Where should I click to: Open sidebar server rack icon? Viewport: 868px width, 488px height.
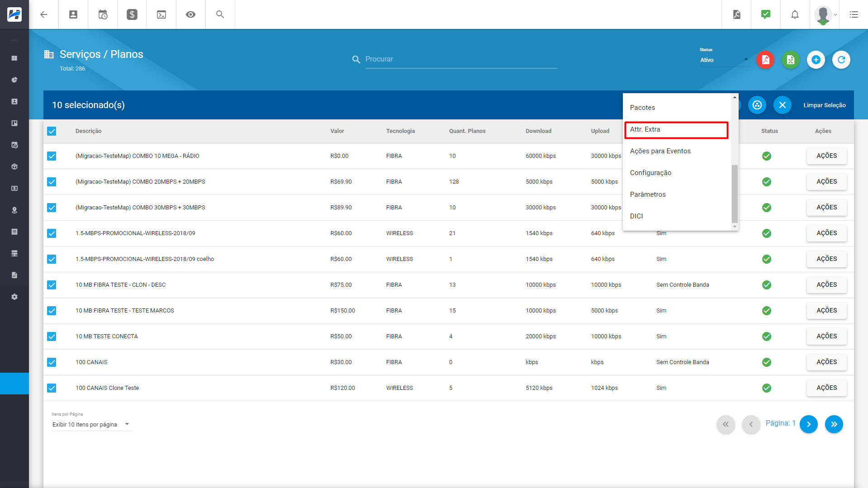[14, 254]
